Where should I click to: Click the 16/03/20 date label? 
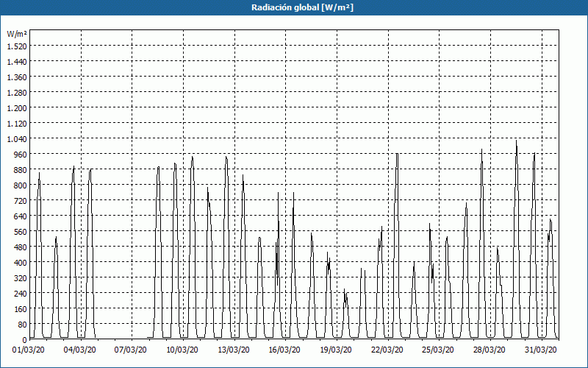[284, 350]
